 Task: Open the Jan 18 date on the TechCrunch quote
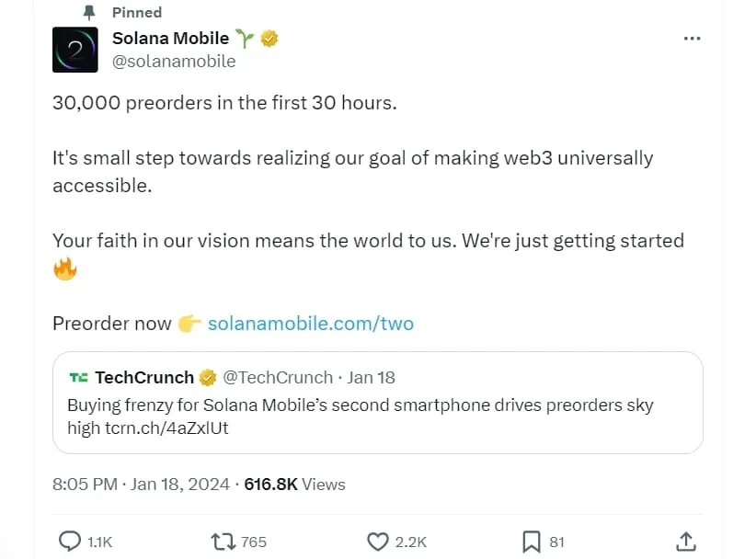372,377
